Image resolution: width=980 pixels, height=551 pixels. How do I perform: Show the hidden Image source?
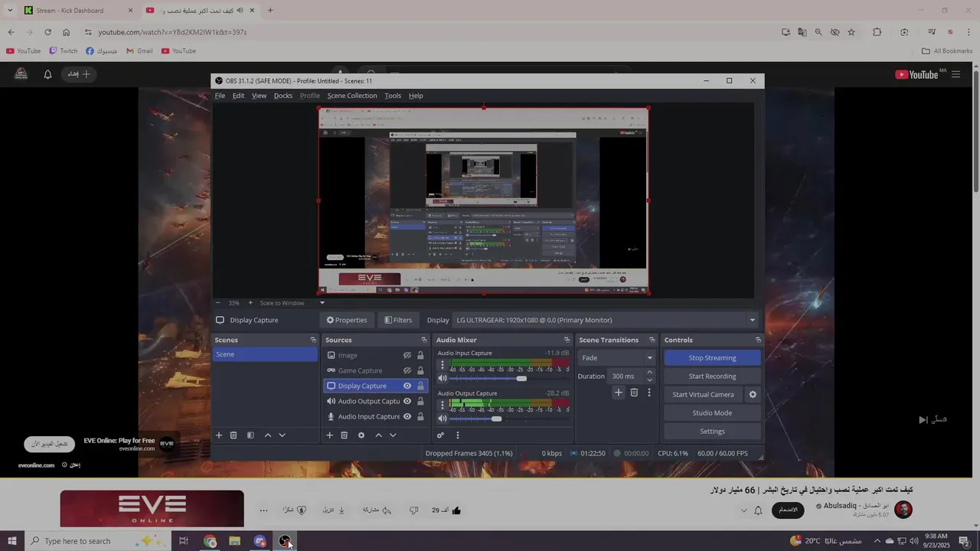pyautogui.click(x=407, y=355)
